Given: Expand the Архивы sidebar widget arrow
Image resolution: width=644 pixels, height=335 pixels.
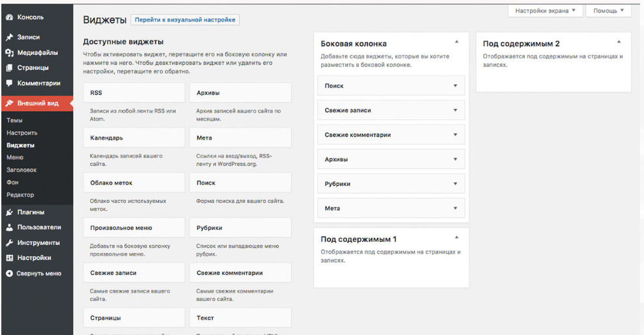Looking at the screenshot, I should (x=455, y=160).
